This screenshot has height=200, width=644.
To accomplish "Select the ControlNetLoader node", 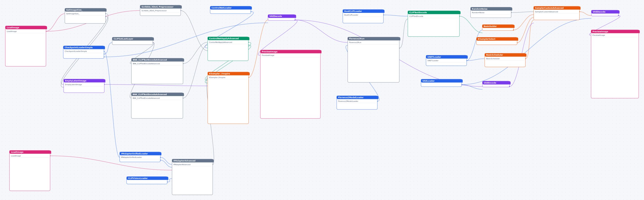I will tap(231, 10).
